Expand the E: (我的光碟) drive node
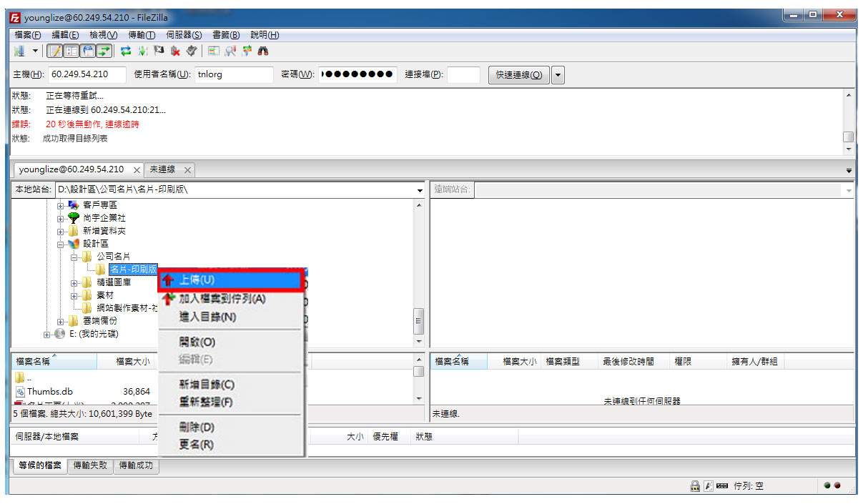The image size is (863, 504). coord(47,334)
